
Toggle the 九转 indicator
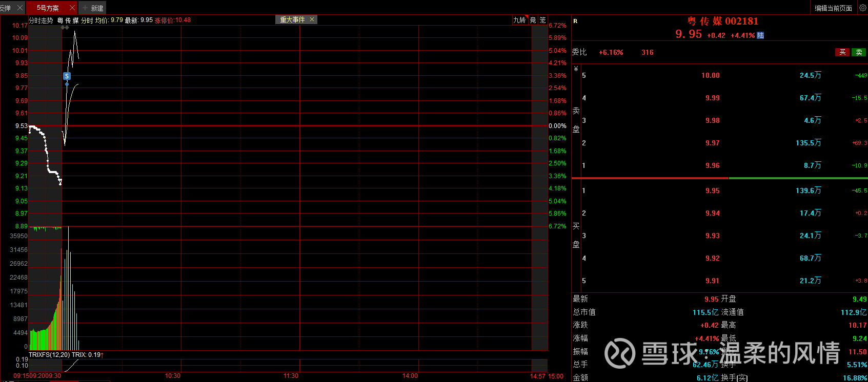(x=519, y=20)
